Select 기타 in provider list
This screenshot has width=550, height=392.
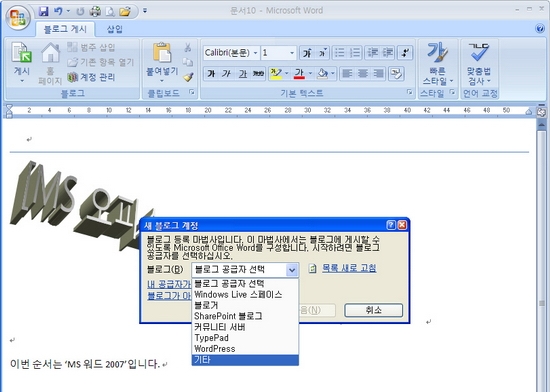(x=245, y=360)
